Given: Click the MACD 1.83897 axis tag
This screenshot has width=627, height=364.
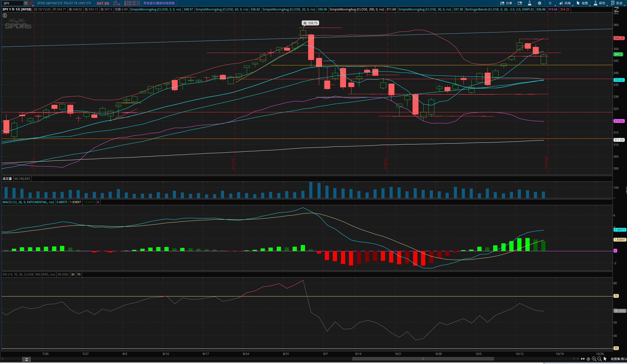Looking at the screenshot, I should pos(620,240).
